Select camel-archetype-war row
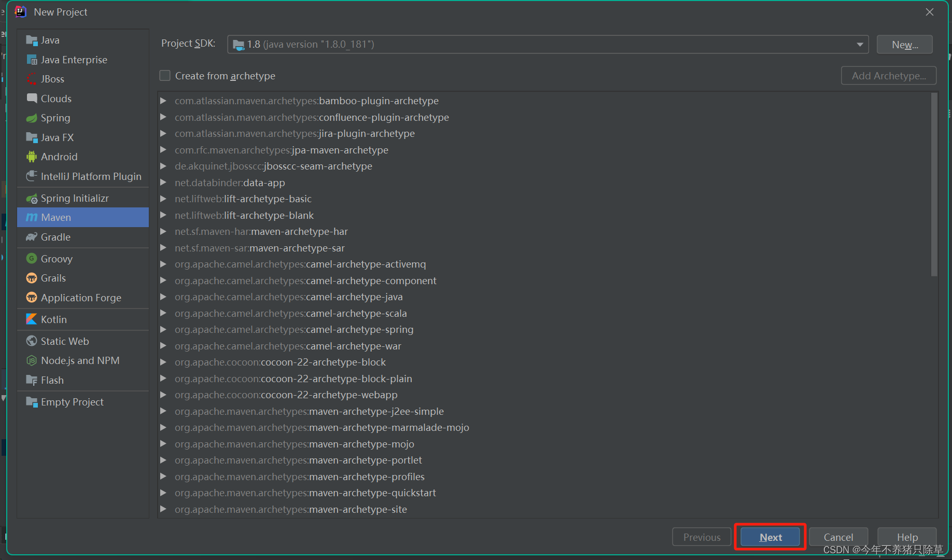 (544, 346)
